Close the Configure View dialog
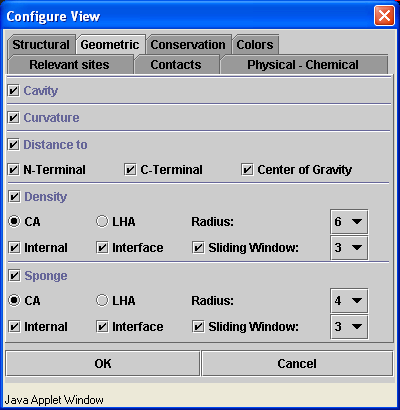Image resolution: width=400 pixels, height=410 pixels. [x=384, y=16]
